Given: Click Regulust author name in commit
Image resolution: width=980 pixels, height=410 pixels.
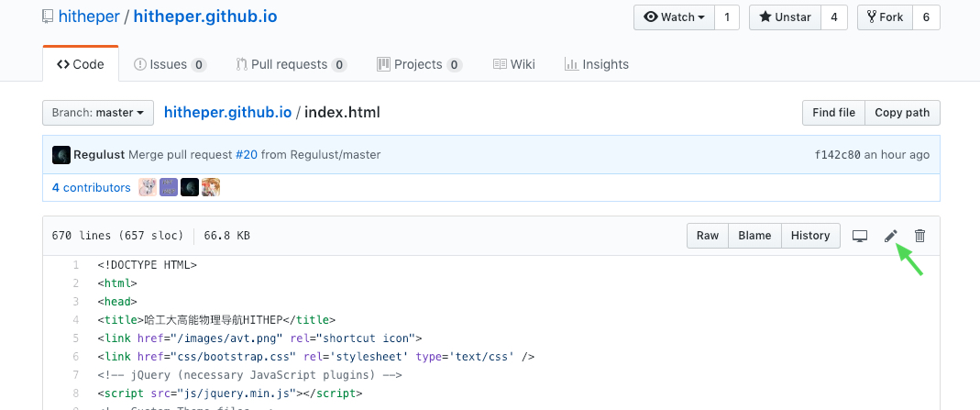Looking at the screenshot, I should [99, 155].
